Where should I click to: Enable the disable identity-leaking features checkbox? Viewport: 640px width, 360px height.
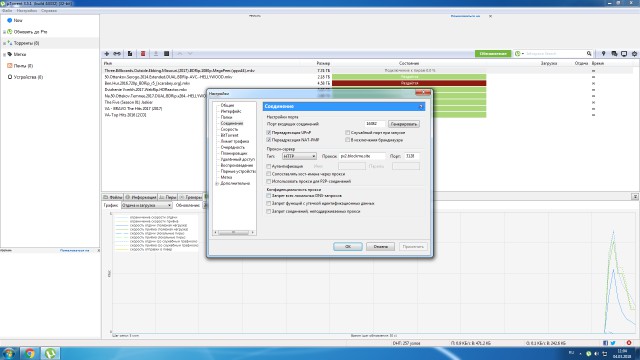coord(269,203)
